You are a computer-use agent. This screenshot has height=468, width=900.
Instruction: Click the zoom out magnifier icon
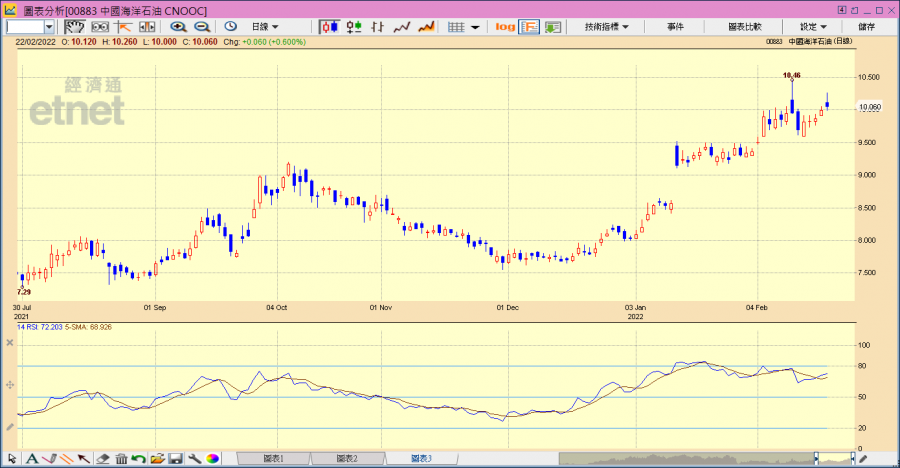point(202,27)
